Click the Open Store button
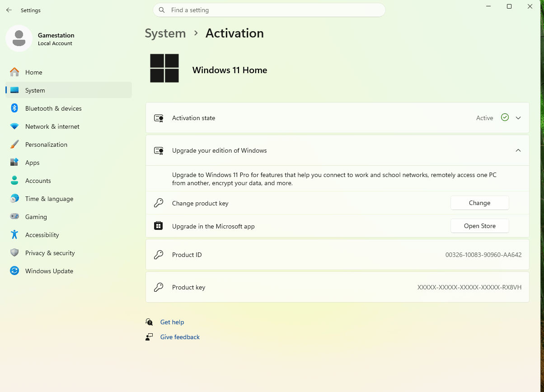 480,226
